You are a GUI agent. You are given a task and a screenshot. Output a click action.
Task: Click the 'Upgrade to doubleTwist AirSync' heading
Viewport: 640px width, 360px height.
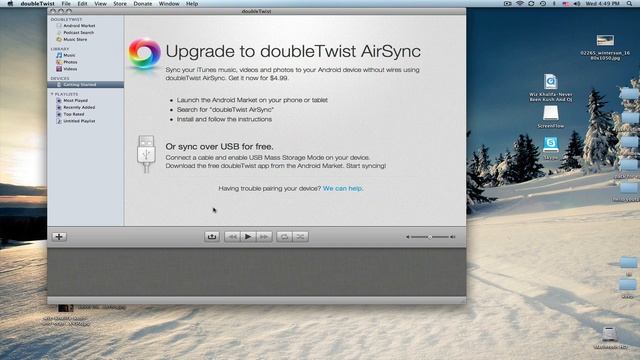[293, 51]
